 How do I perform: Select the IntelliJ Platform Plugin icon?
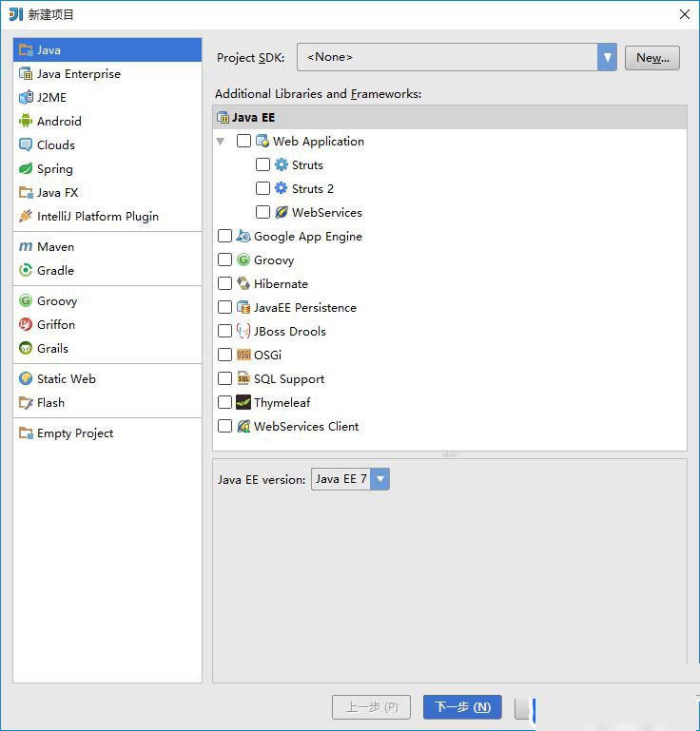click(26, 216)
